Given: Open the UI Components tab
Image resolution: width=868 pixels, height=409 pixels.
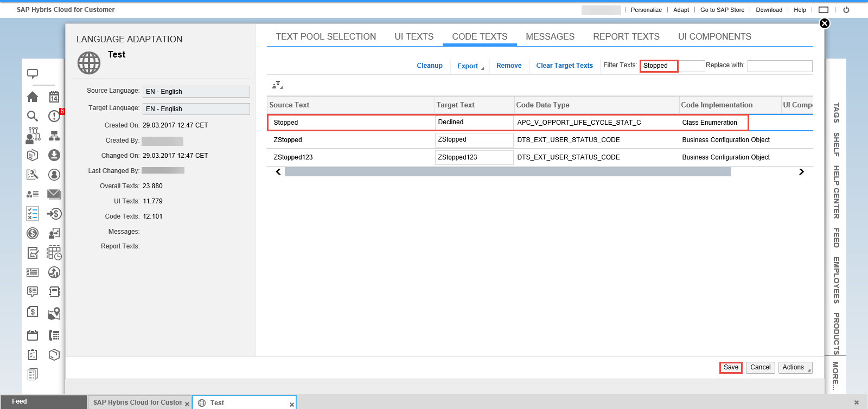Looking at the screenshot, I should click(714, 37).
